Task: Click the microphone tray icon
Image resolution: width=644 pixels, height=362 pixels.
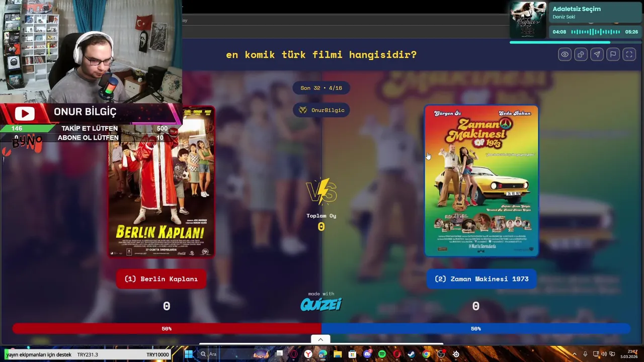Action: [x=585, y=354]
